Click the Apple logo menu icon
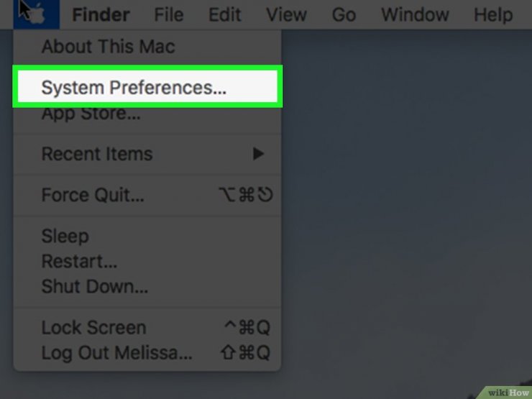This screenshot has width=532, height=399. coord(36,14)
